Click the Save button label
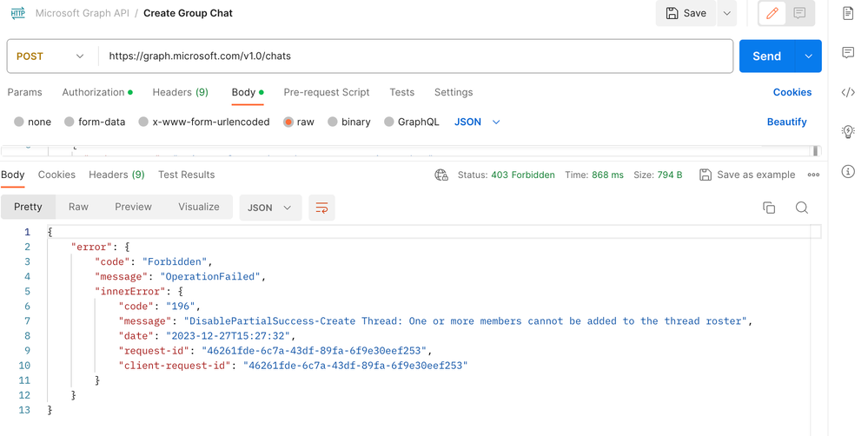The image size is (868, 436). tap(695, 13)
